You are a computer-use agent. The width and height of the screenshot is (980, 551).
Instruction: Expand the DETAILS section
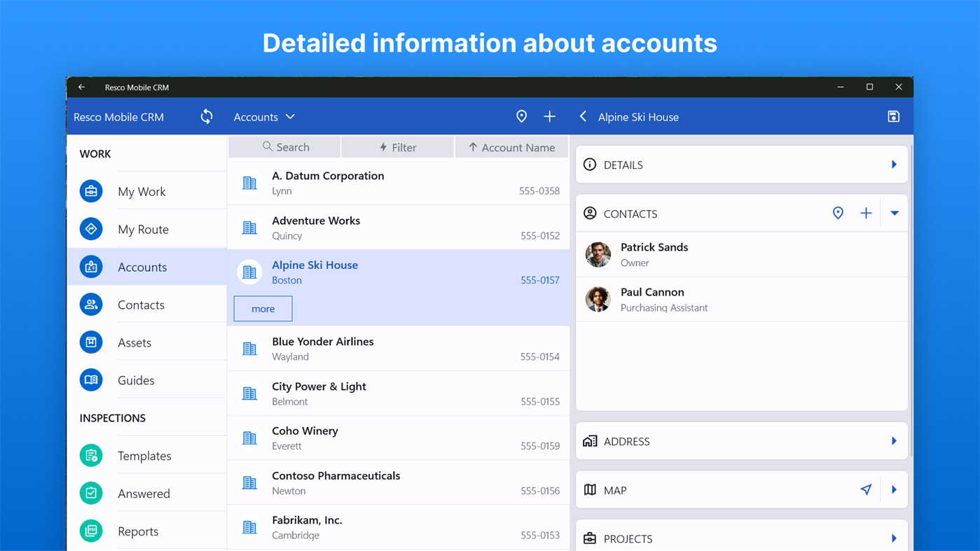tap(894, 164)
